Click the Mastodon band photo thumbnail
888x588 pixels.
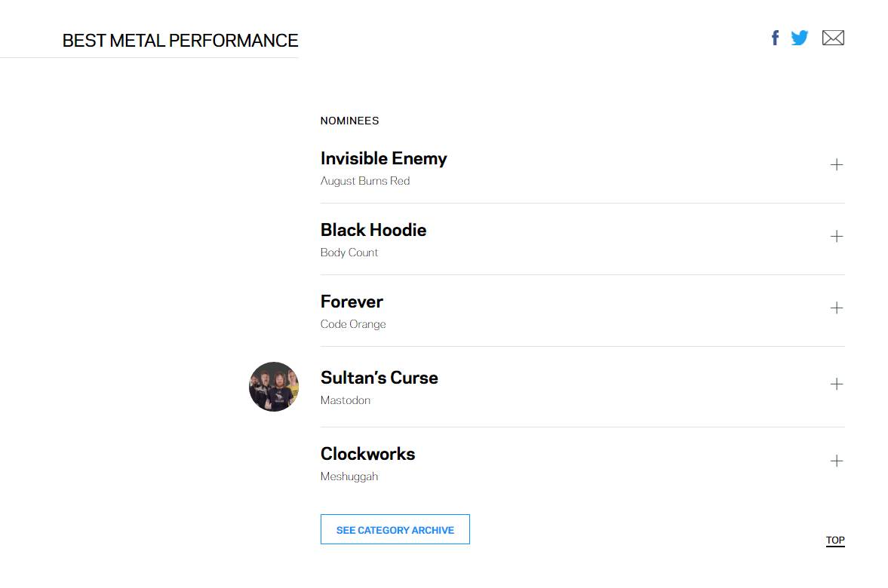click(x=274, y=387)
